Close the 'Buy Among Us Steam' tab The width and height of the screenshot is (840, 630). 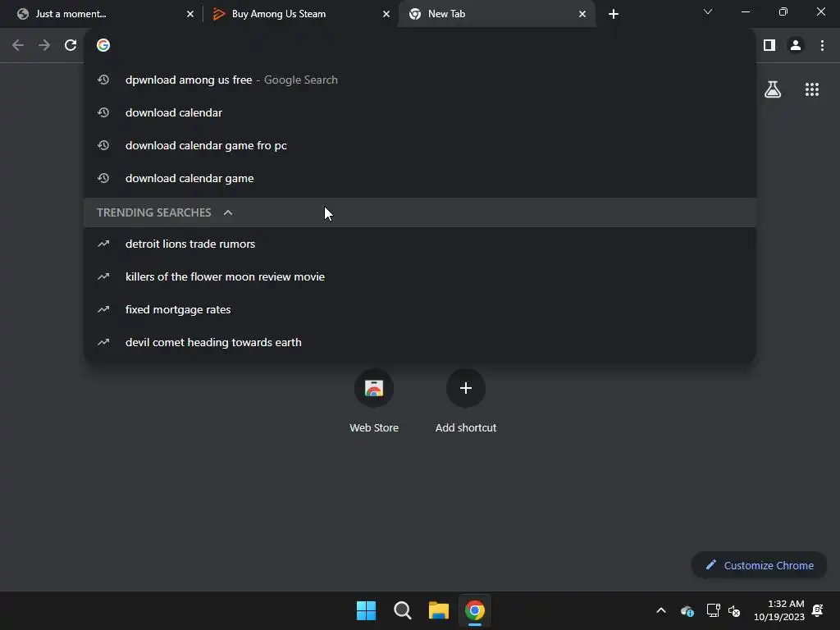point(386,14)
